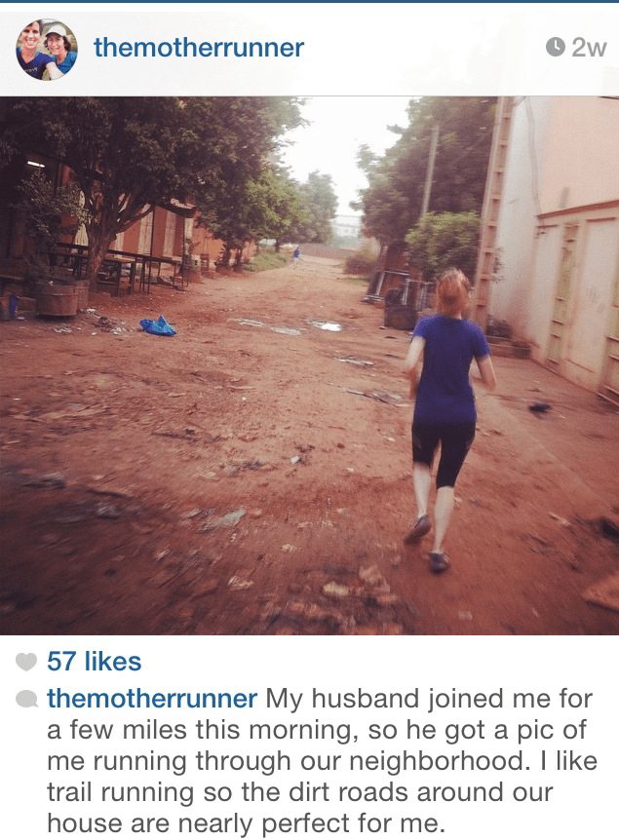Select the 2w post timestamp
Viewport: 619px width, 840px height.
click(x=589, y=48)
